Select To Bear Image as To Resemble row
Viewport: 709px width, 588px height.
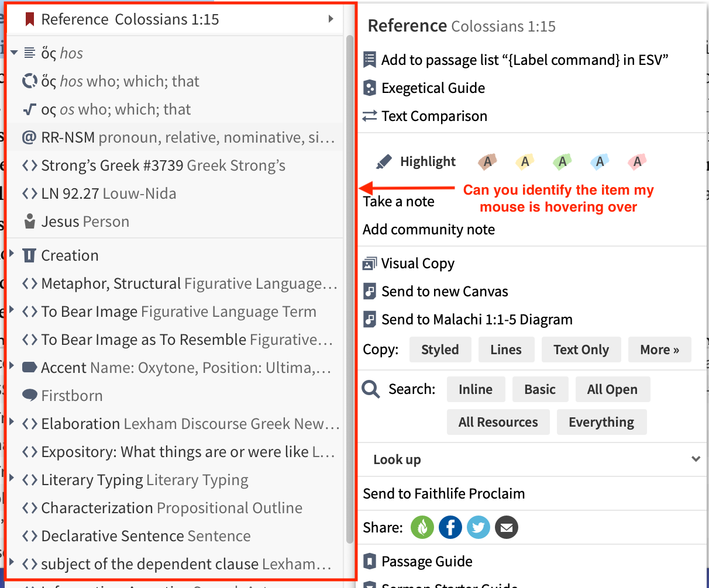[175, 340]
